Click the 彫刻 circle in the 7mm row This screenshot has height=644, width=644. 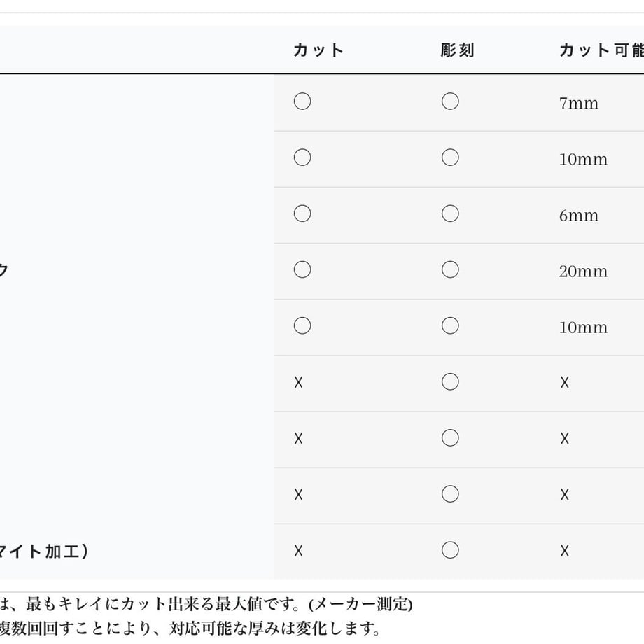450,101
